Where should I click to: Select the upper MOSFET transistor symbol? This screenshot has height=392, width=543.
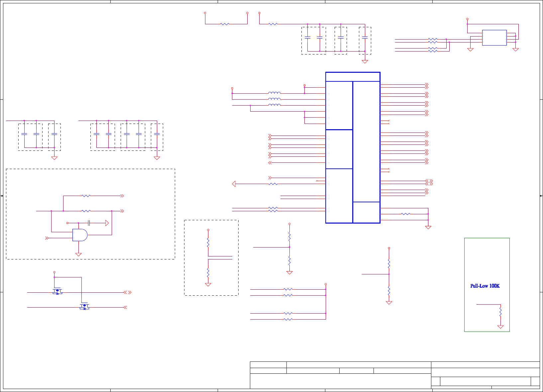57,291
